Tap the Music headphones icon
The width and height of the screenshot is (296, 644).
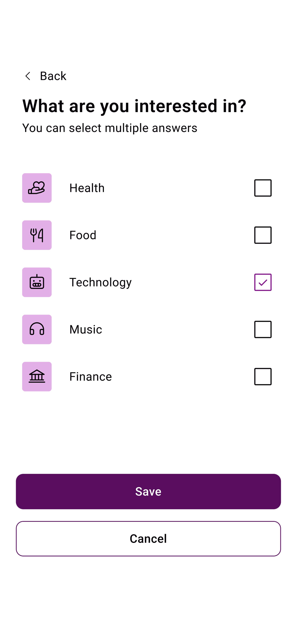click(x=37, y=329)
